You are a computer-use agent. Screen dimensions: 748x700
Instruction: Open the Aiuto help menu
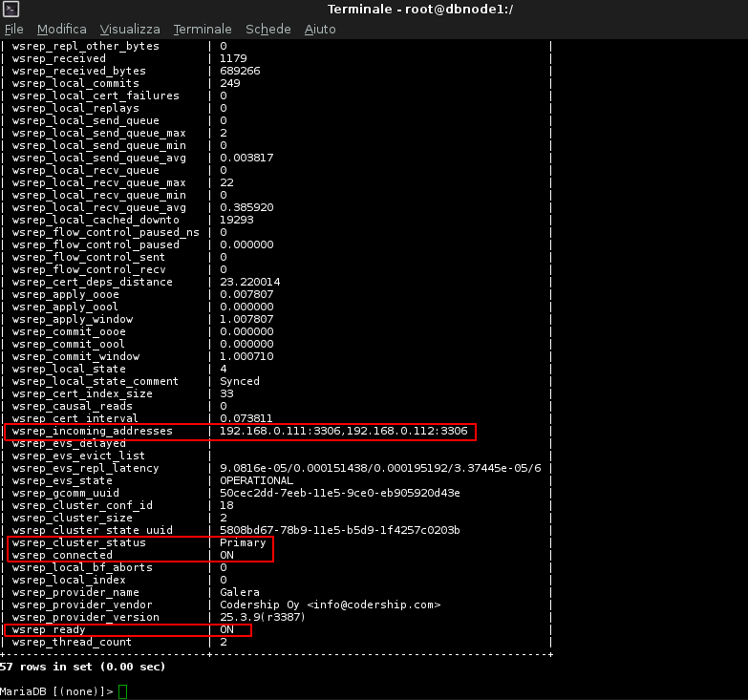(x=320, y=30)
